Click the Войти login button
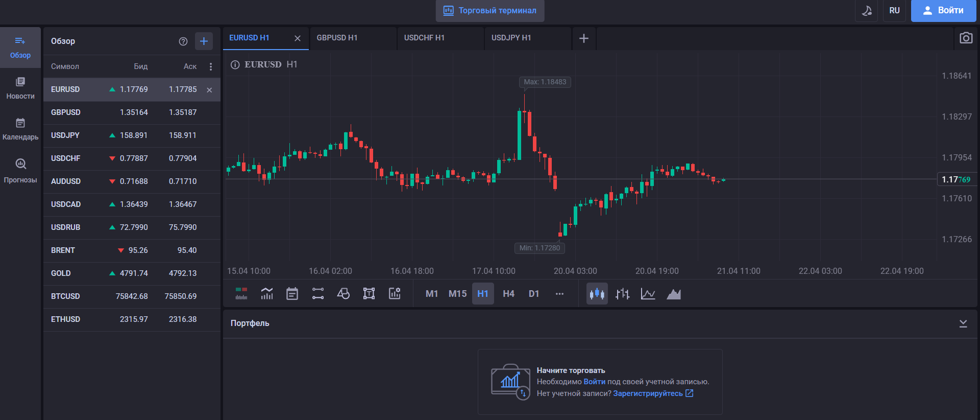 tap(943, 11)
